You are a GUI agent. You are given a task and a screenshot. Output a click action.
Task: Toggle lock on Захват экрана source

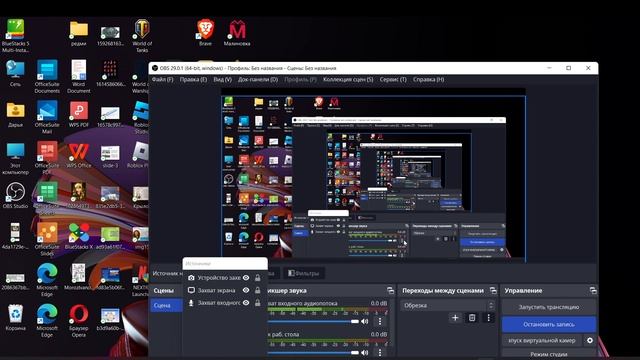pos(258,290)
